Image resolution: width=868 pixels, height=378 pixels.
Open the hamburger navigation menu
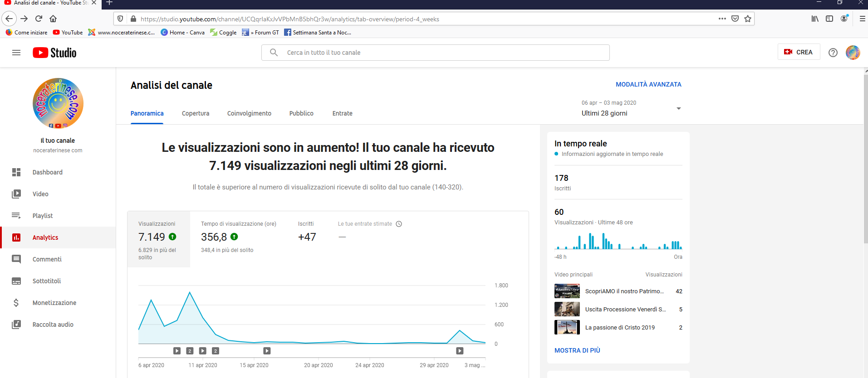click(x=16, y=53)
